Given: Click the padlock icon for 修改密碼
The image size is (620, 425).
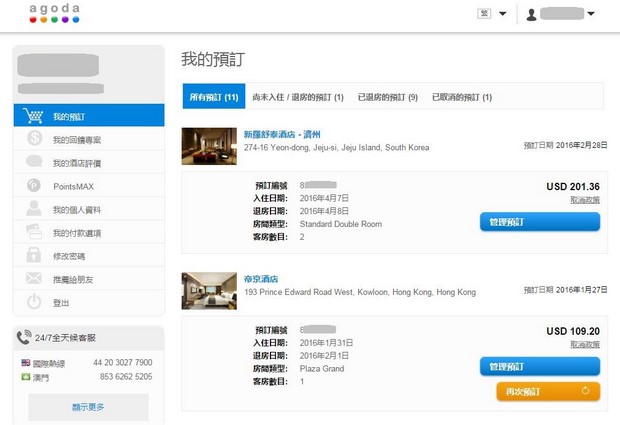Looking at the screenshot, I should point(34,255).
